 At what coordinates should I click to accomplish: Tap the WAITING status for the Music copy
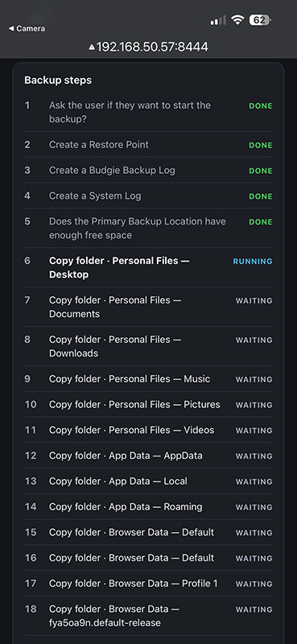[254, 379]
